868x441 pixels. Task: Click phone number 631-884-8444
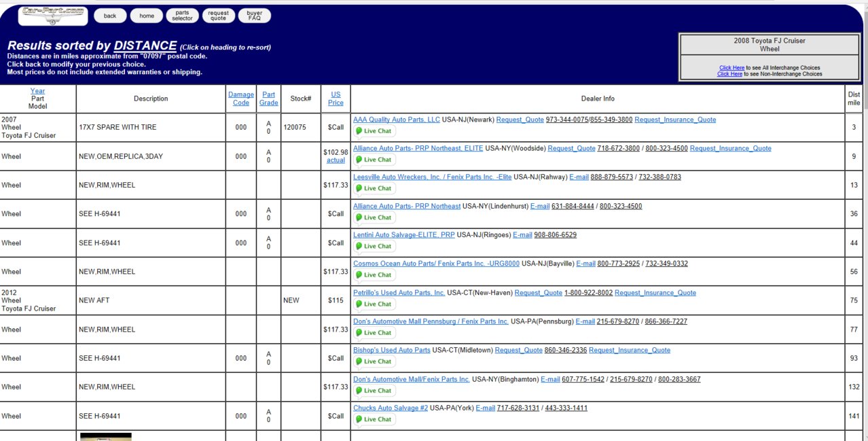[x=573, y=206]
